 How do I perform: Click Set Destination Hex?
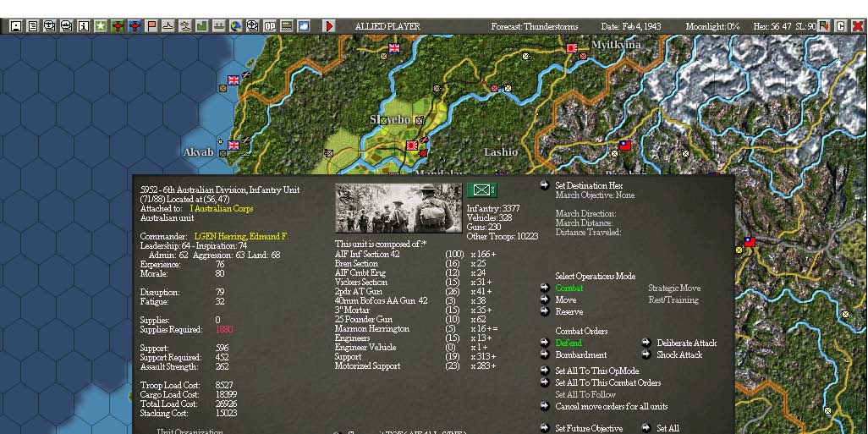pyautogui.click(x=589, y=185)
